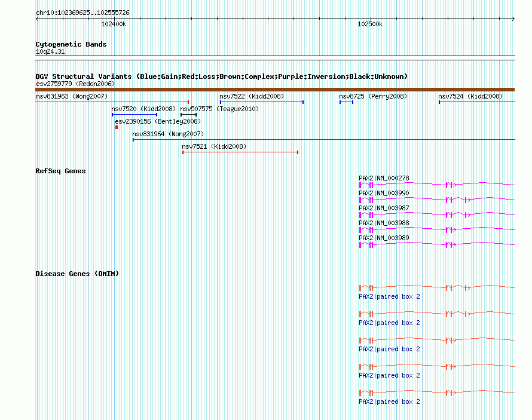Click the blue nsv7522 gain bar

[x=262, y=102]
